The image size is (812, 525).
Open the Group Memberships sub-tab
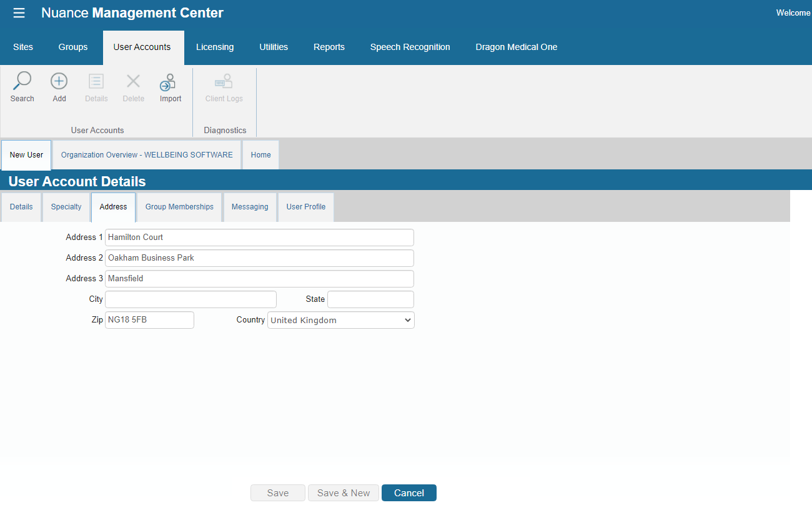[179, 207]
